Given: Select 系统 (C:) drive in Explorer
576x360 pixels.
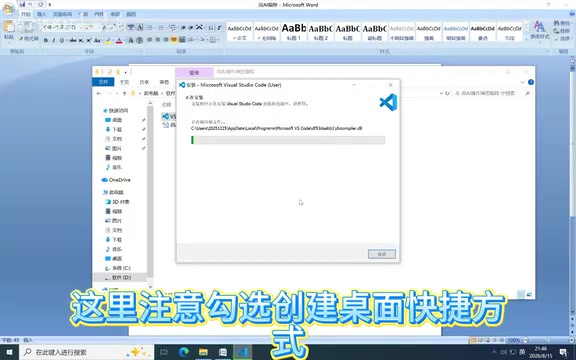Looking at the screenshot, I should [118, 268].
